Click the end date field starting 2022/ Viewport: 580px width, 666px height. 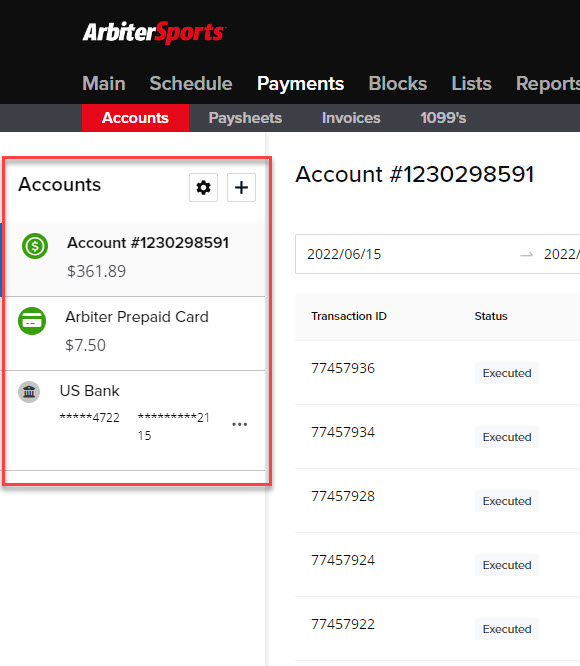point(562,254)
